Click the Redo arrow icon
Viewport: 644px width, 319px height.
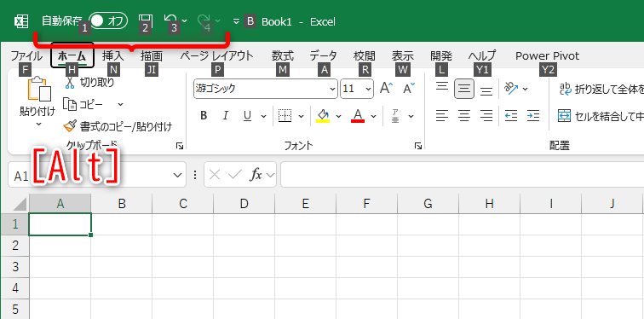[204, 20]
